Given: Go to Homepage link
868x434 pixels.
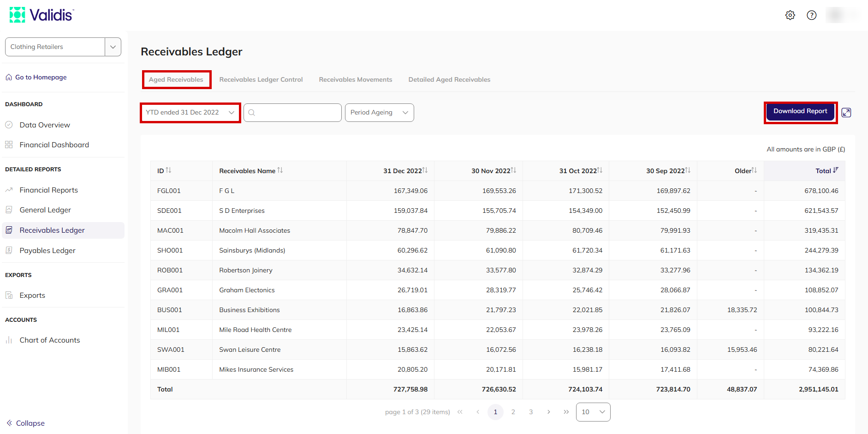Looking at the screenshot, I should point(36,77).
